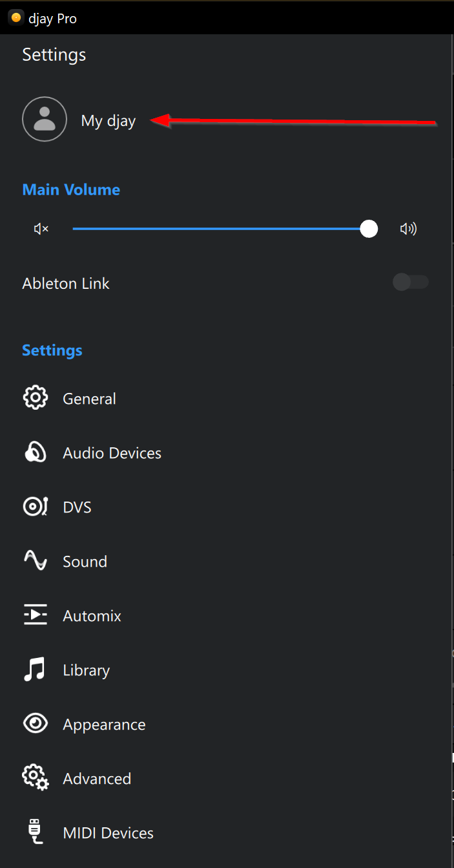The height and width of the screenshot is (868, 454).
Task: Click the General gear icon
Action: (x=36, y=398)
